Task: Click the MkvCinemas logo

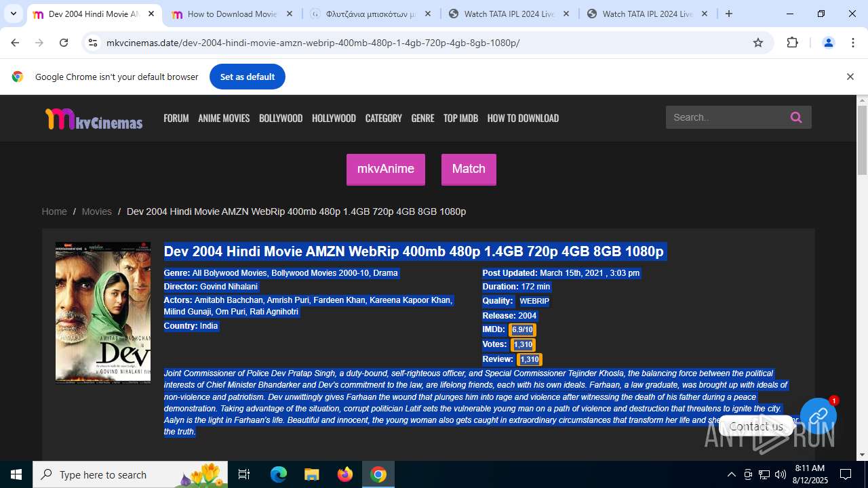Action: (94, 119)
